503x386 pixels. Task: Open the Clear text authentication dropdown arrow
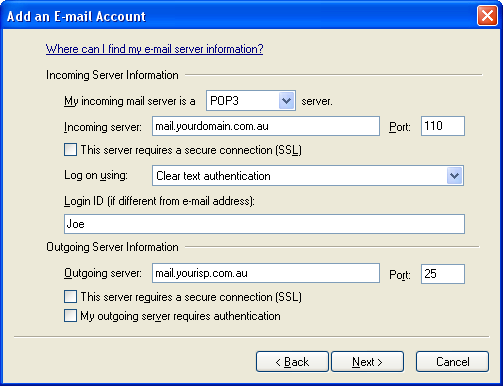click(454, 176)
